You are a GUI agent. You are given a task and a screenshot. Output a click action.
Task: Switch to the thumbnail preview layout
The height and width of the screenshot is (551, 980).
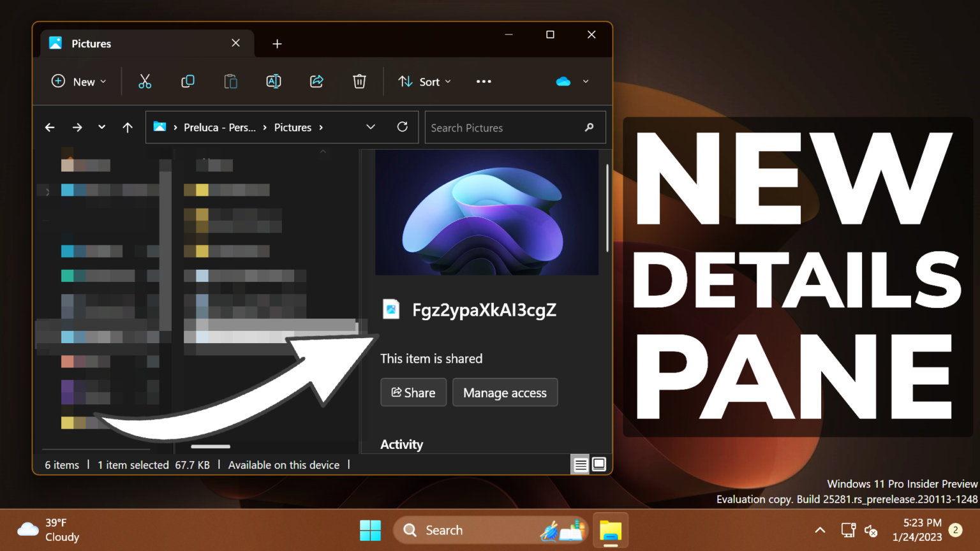click(x=598, y=464)
